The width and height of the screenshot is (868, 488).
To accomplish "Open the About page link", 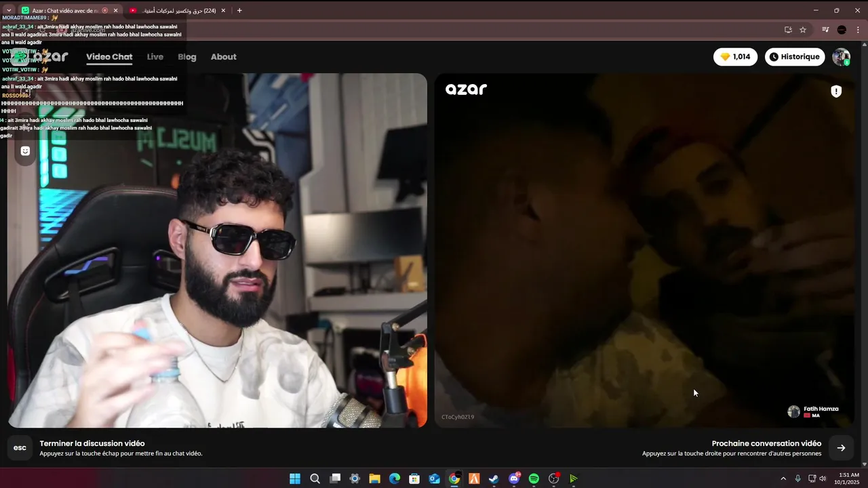I will pos(224,57).
